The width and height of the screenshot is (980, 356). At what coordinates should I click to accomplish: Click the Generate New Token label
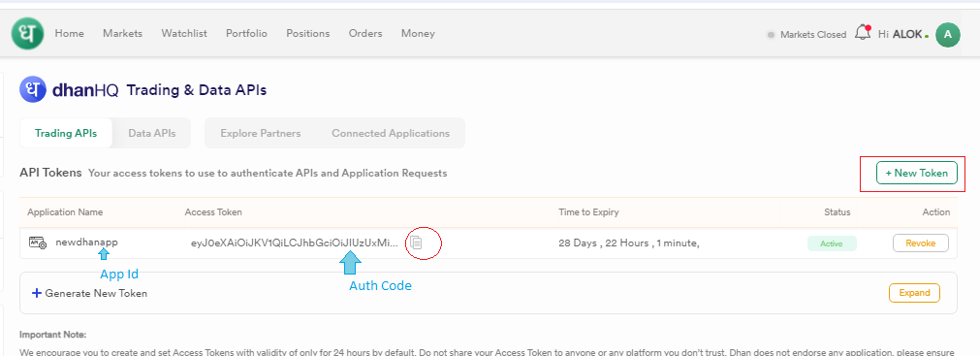96,293
